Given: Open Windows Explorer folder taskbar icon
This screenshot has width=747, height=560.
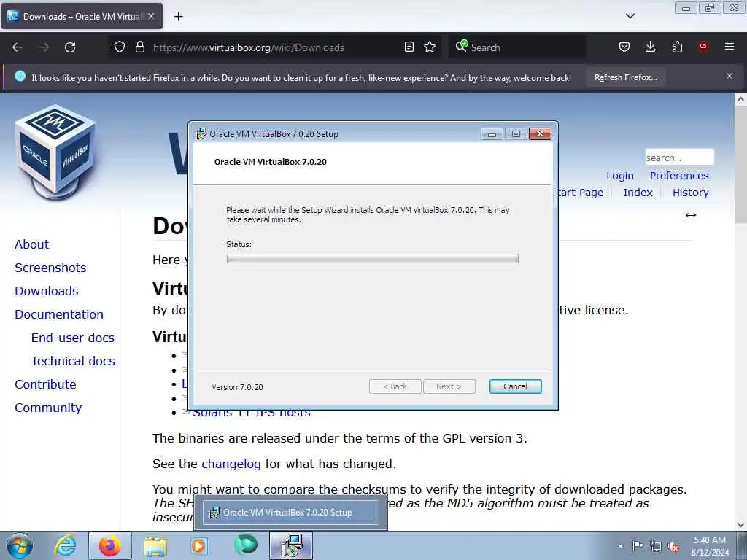Looking at the screenshot, I should coord(155,545).
